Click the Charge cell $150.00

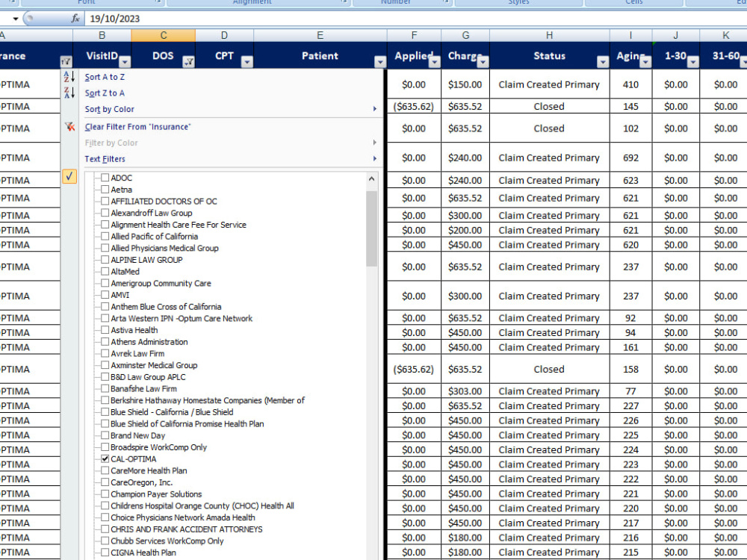pyautogui.click(x=465, y=84)
